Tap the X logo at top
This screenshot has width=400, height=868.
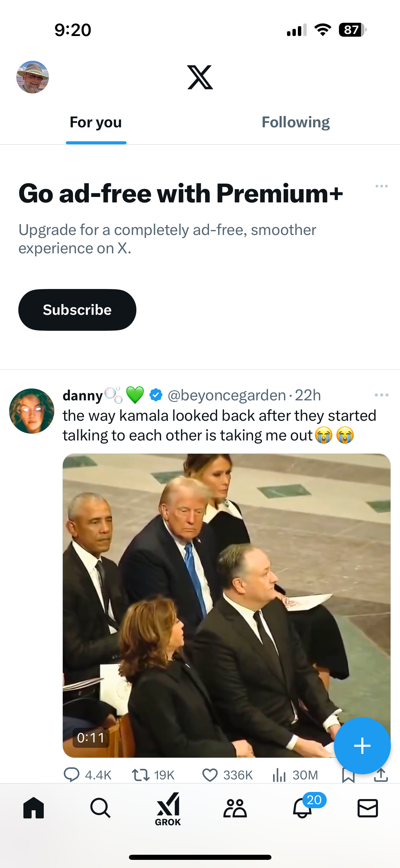pyautogui.click(x=200, y=77)
